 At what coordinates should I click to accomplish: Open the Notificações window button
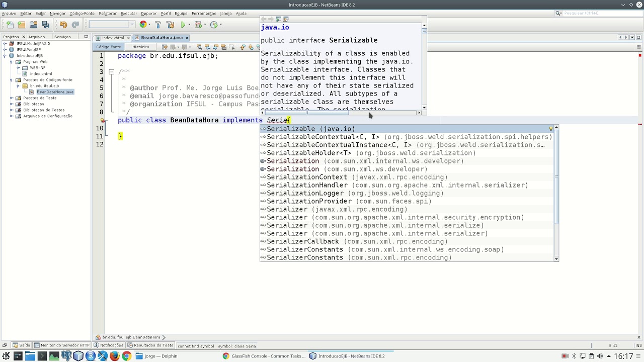tap(108, 345)
